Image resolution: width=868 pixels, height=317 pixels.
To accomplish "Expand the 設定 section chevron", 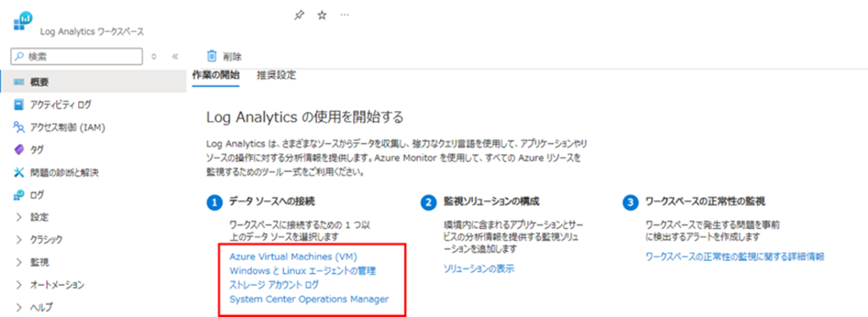I will click(x=19, y=218).
